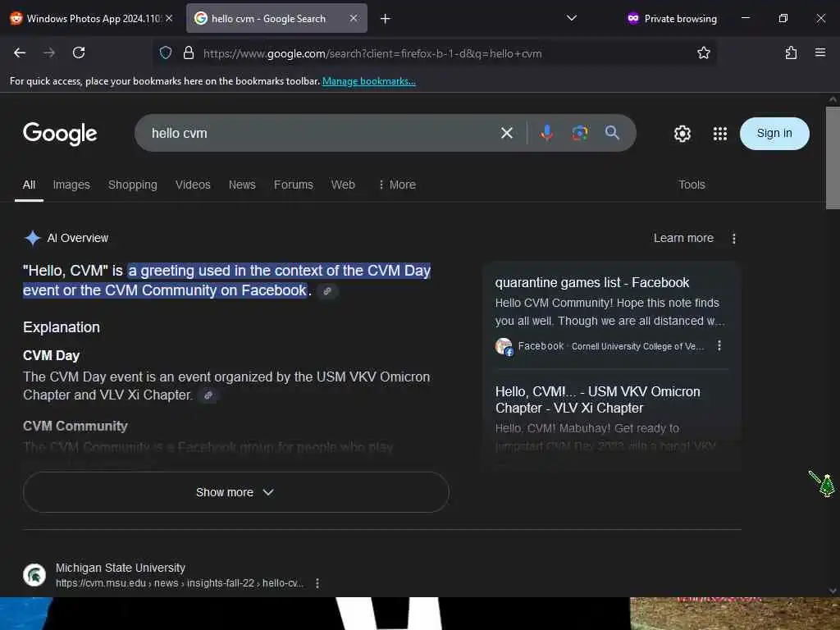
Task: Select the All results tab
Action: coord(29,185)
